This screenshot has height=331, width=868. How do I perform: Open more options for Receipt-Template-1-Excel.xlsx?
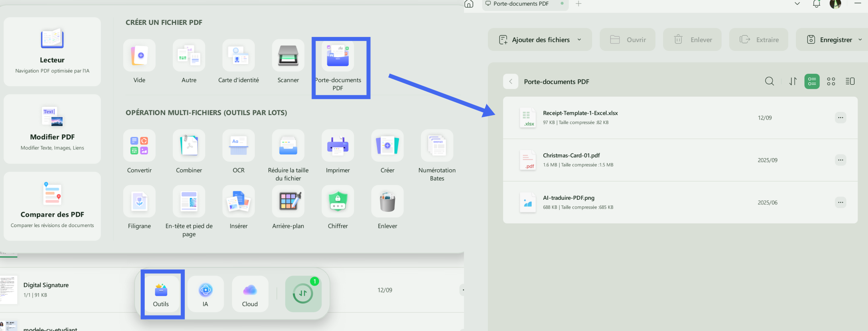pos(840,118)
